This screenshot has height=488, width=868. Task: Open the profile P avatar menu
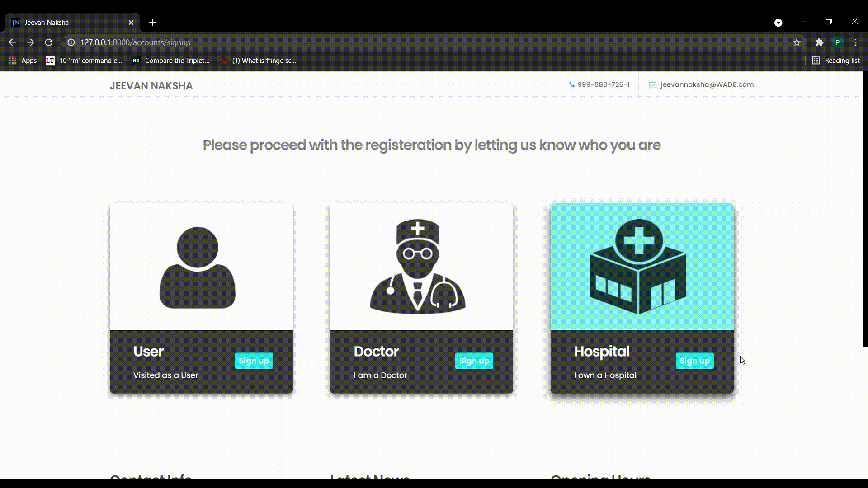pos(837,42)
